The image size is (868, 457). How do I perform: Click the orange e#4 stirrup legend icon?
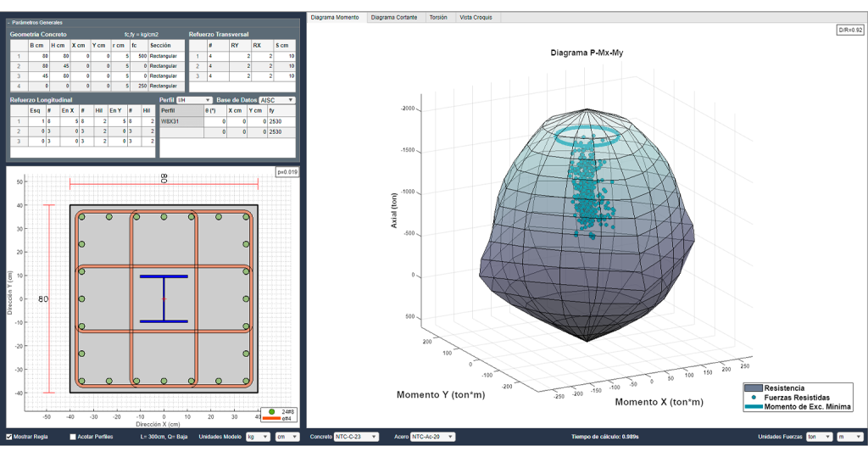tap(271, 419)
